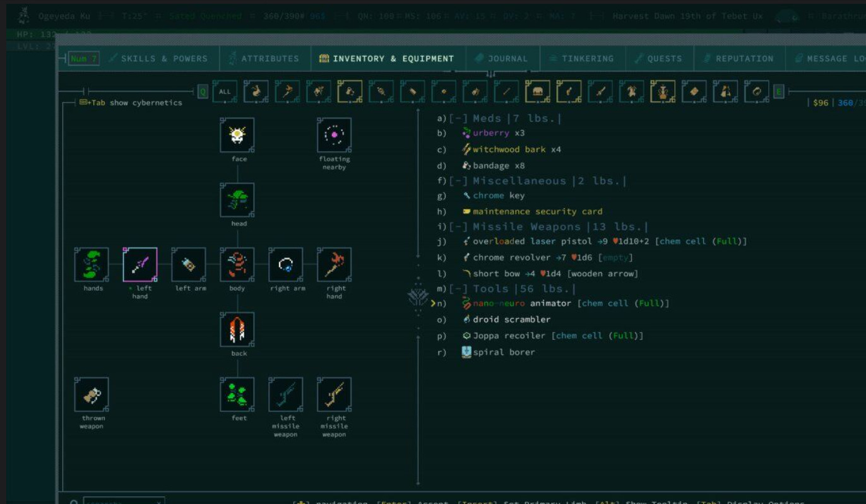Select the left hand dagger slot

point(140,264)
